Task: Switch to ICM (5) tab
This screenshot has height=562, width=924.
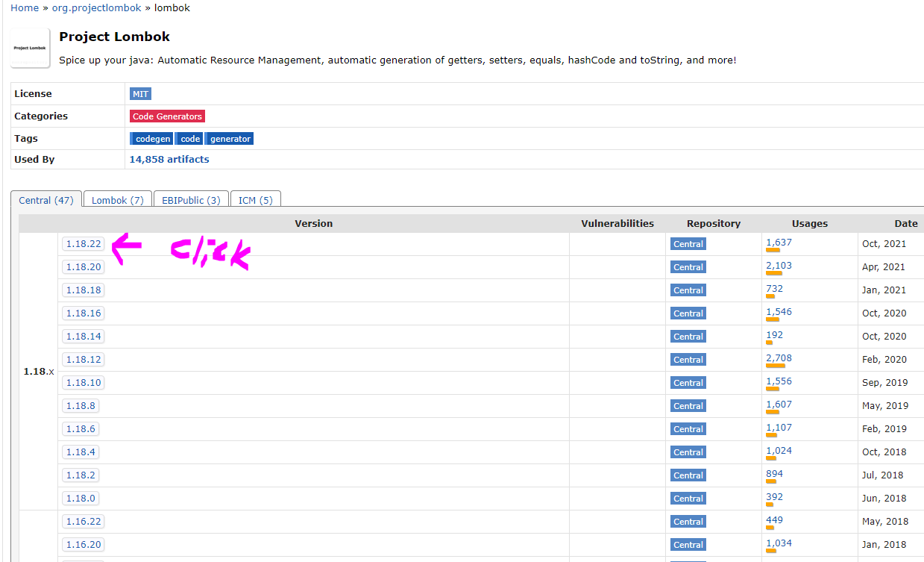Action: (x=255, y=200)
